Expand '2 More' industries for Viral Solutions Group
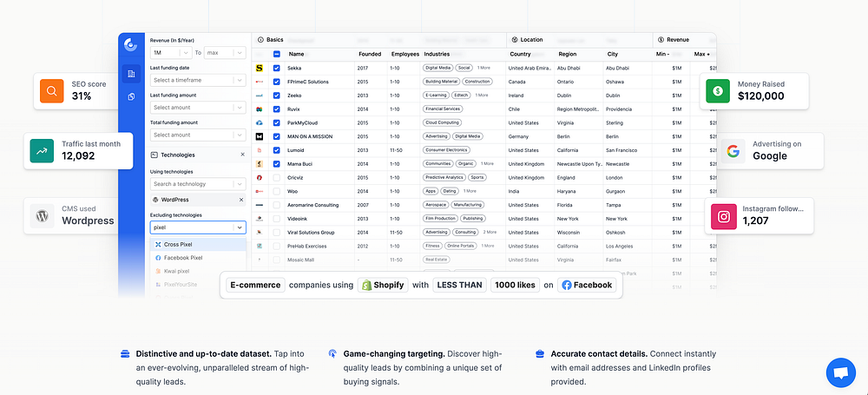The height and width of the screenshot is (395, 868). tap(490, 232)
